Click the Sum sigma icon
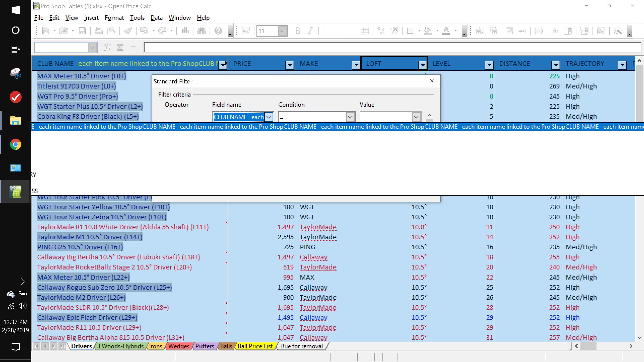 coord(120,47)
